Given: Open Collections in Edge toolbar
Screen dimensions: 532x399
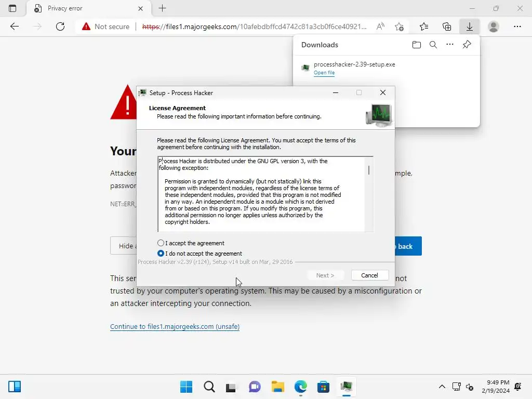Looking at the screenshot, I should (x=447, y=26).
